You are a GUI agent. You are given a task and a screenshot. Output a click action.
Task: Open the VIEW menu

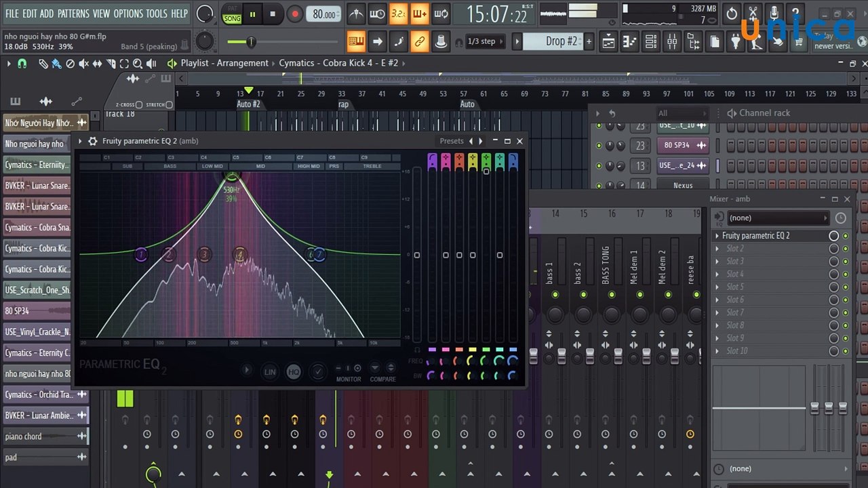tap(101, 14)
